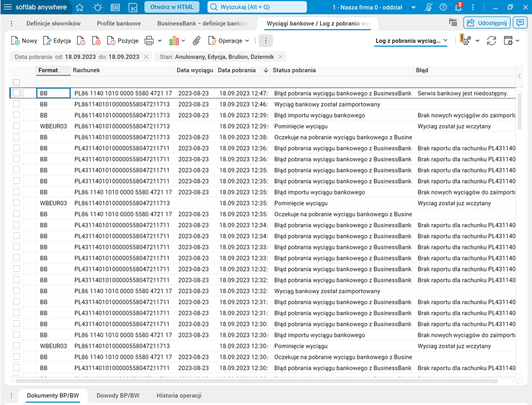Viewport: 532px width, 405px height.
Task: Expand the company selector dropdown arrow
Action: pyautogui.click(x=413, y=7)
